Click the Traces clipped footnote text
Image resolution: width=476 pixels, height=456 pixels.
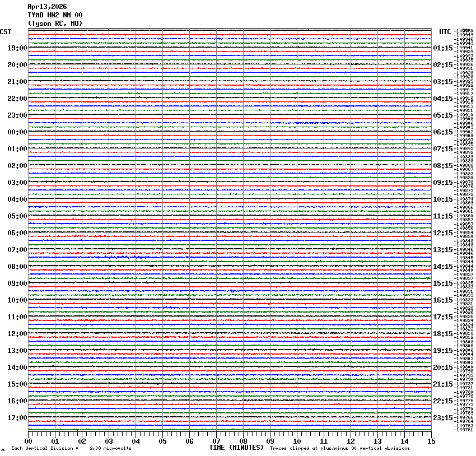click(x=339, y=448)
